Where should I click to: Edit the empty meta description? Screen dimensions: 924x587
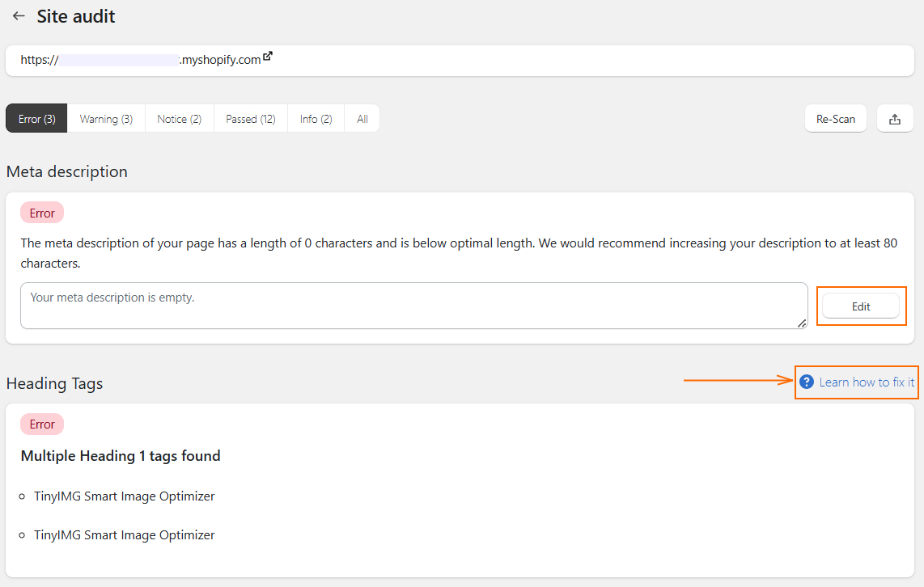[x=861, y=306]
